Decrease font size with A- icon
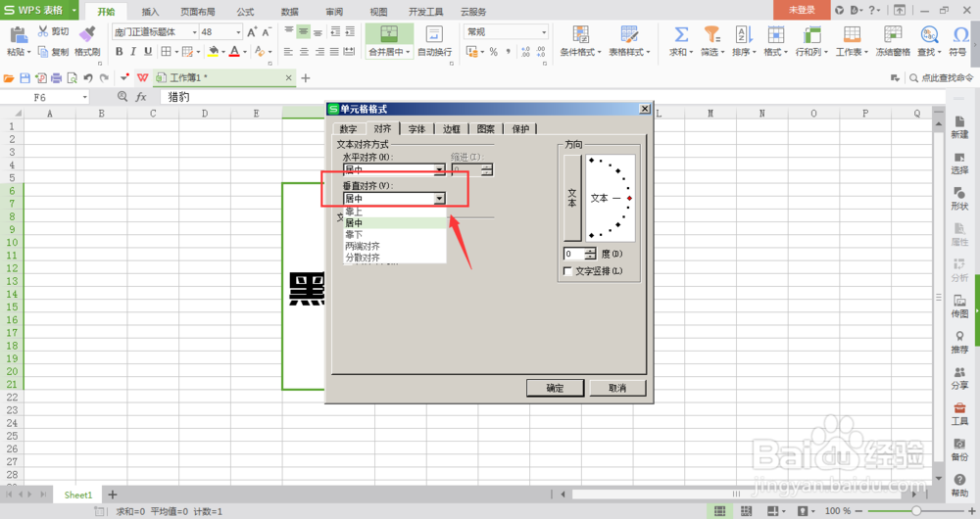 [267, 32]
